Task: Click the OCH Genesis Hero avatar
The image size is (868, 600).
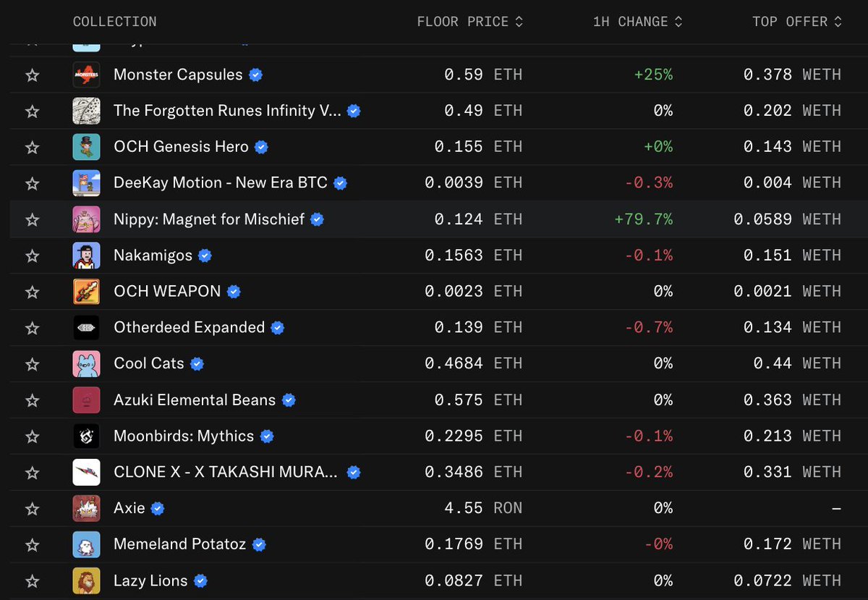Action: tap(87, 147)
